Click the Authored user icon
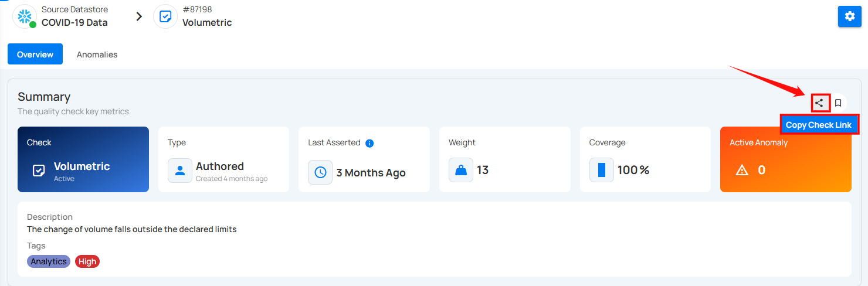Screen dimensions: 868x286 click(180, 171)
